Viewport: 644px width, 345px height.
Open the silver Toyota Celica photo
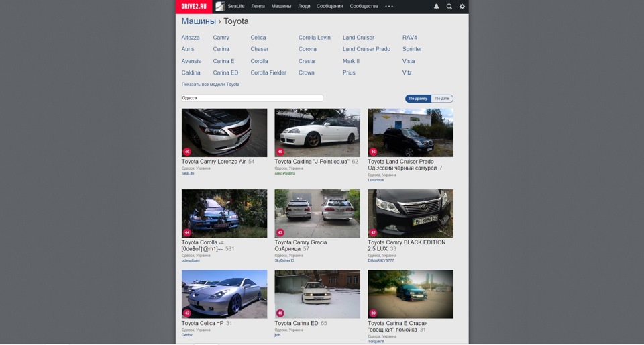(x=224, y=294)
